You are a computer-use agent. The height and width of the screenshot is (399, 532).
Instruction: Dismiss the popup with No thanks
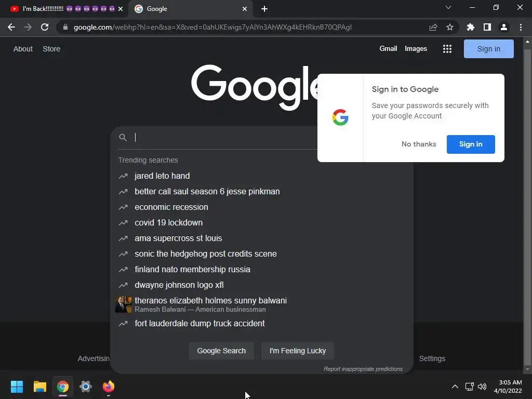[419, 144]
